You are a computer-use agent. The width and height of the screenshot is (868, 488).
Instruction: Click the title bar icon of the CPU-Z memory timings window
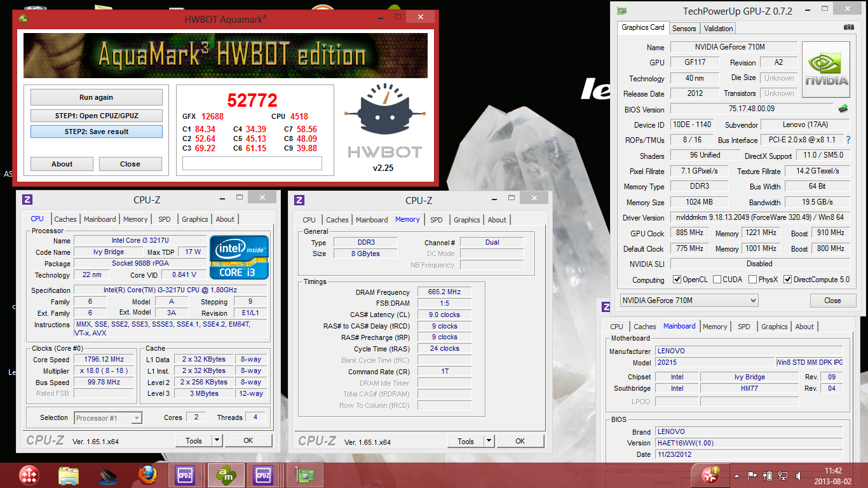pyautogui.click(x=299, y=200)
